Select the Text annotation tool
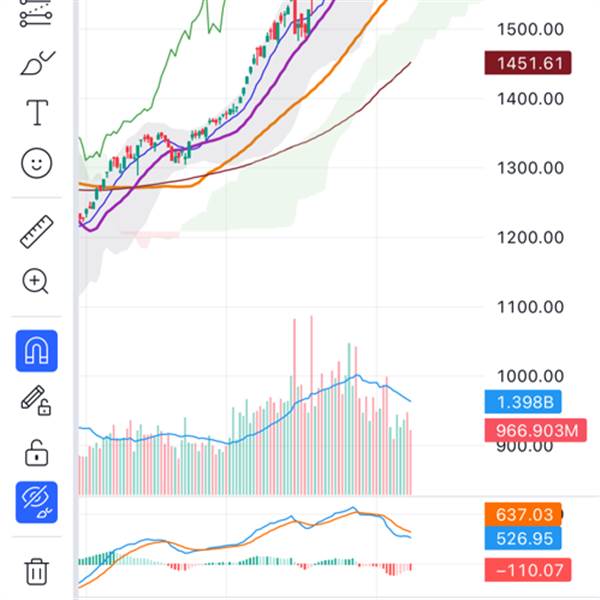This screenshot has width=600, height=600. [37, 112]
